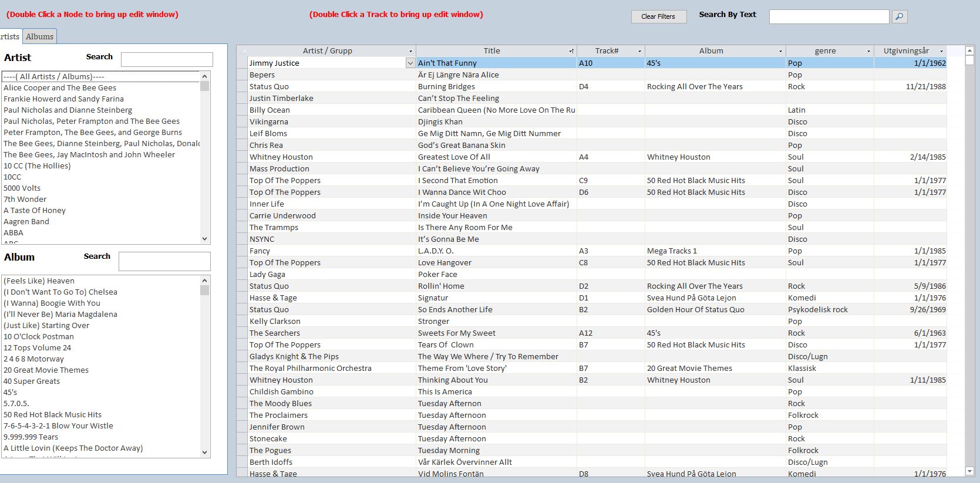Click the 'Greatest Love Of All' title cell
Screen dimensions: 980x483
click(496, 157)
